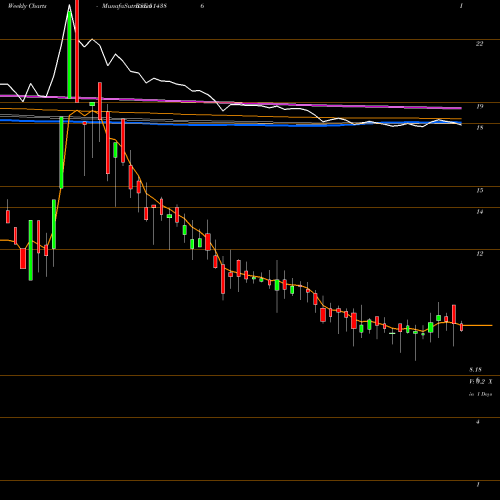
Task: Click the last red candlestick on the right
Action: point(462,327)
